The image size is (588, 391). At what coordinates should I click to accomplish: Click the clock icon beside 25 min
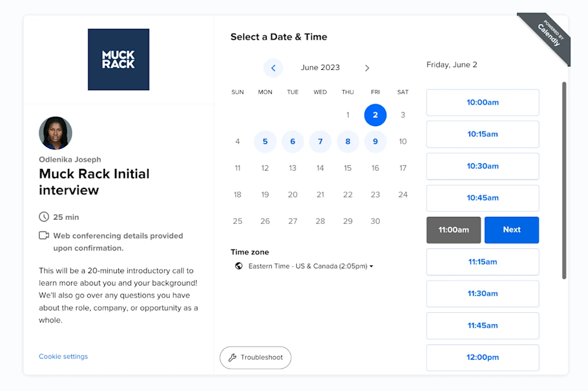[x=43, y=217]
